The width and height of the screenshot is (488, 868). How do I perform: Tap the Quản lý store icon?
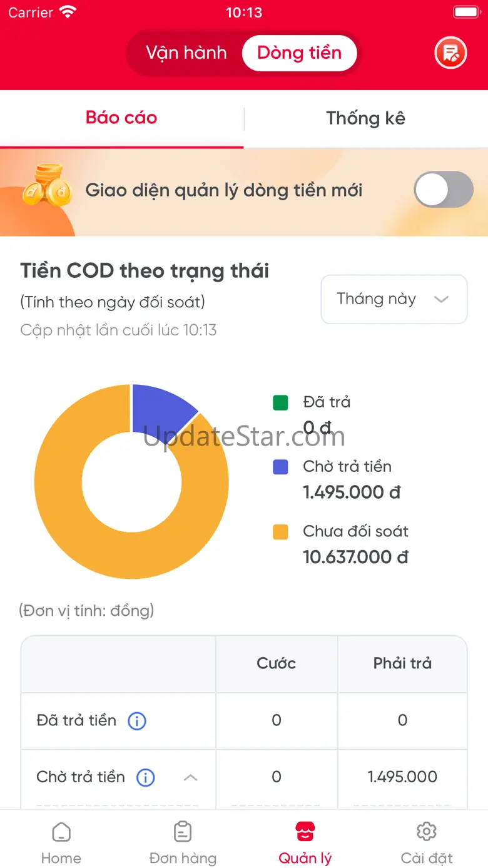305,832
